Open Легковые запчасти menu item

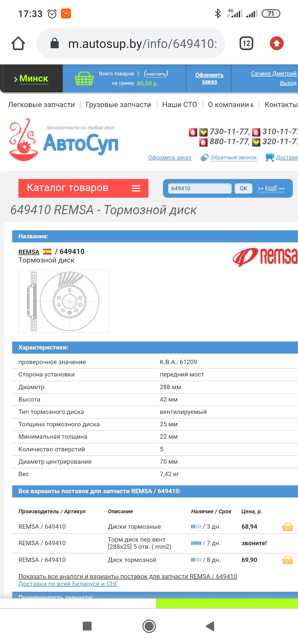pos(41,105)
